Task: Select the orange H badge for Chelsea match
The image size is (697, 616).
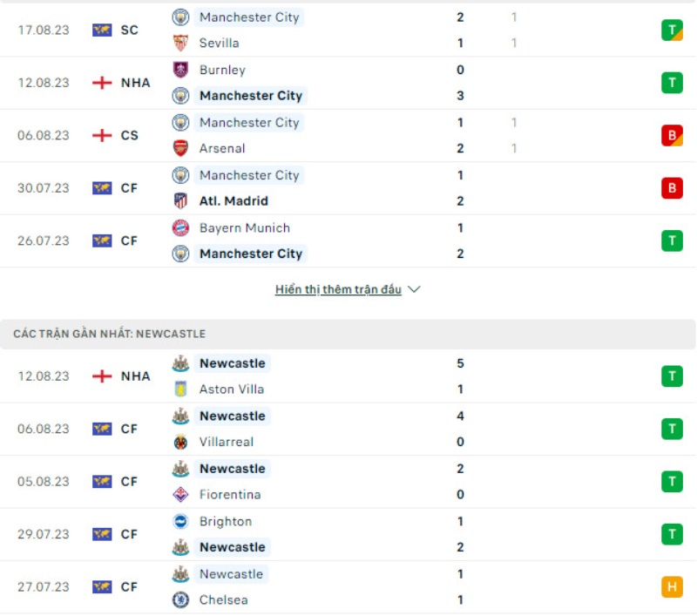Action: pyautogui.click(x=671, y=587)
